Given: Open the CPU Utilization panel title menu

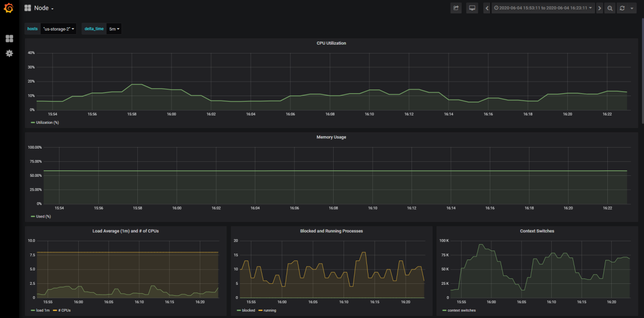Looking at the screenshot, I should [x=331, y=43].
